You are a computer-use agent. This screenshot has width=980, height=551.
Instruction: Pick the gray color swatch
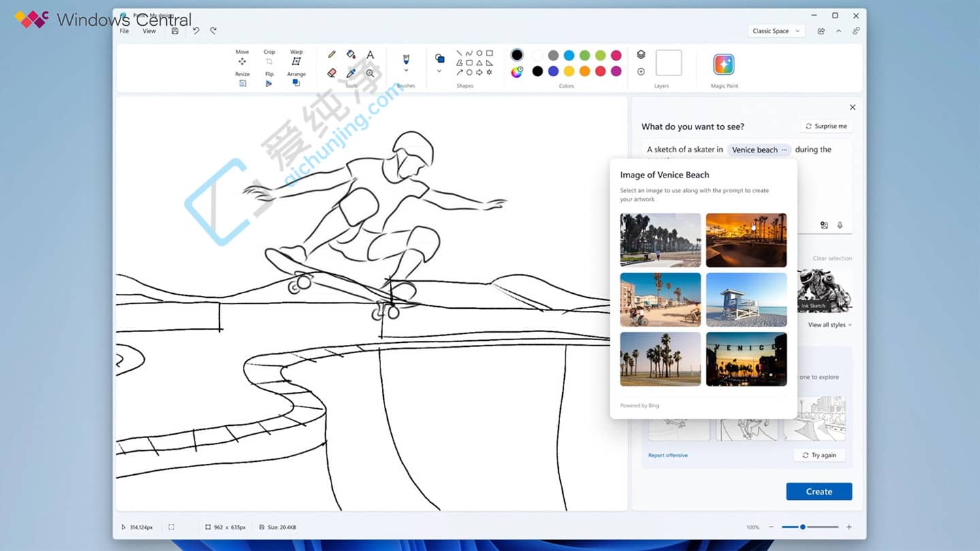click(x=553, y=55)
